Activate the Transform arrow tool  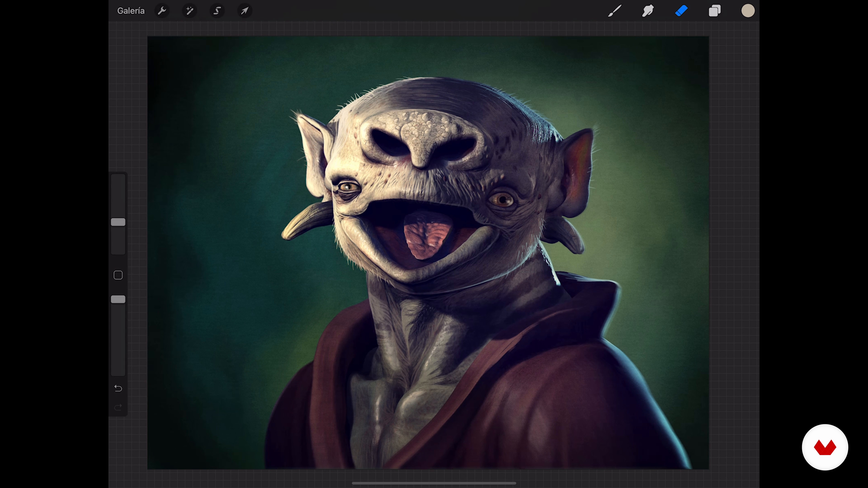tap(245, 11)
